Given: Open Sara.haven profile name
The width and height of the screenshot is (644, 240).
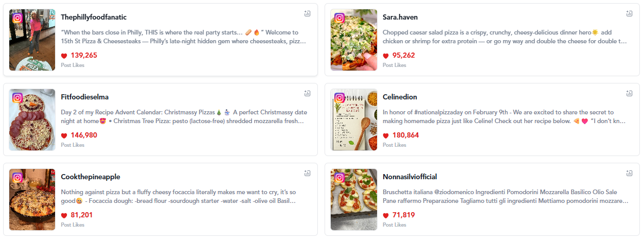Looking at the screenshot, I should pos(400,17).
